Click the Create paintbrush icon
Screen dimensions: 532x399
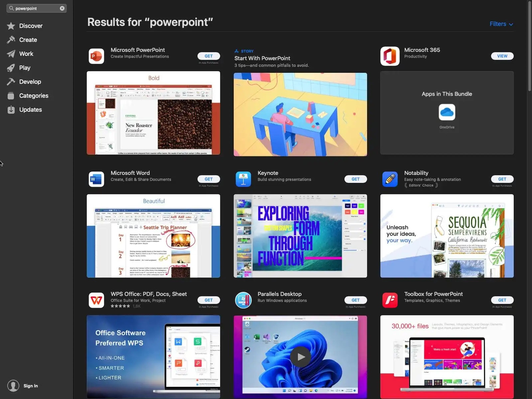click(x=11, y=40)
